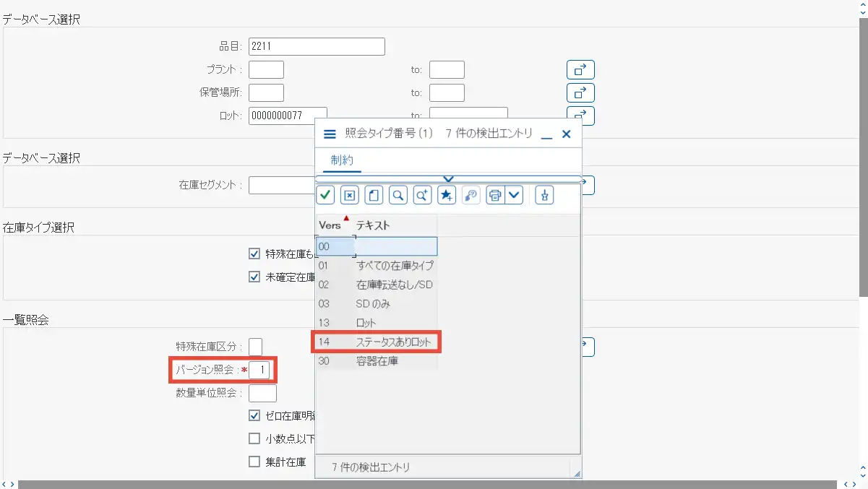Pin the dialog with the hold icon
The width and height of the screenshot is (868, 489).
[x=543, y=195]
